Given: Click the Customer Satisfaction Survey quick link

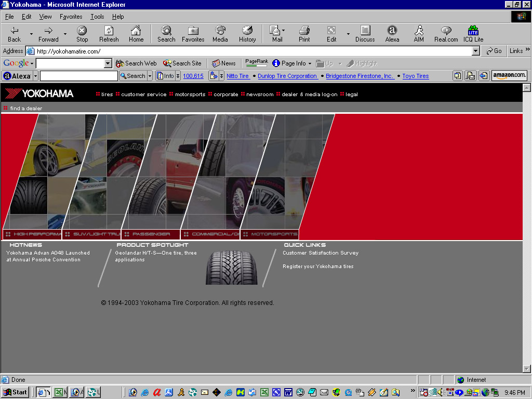Looking at the screenshot, I should (320, 253).
